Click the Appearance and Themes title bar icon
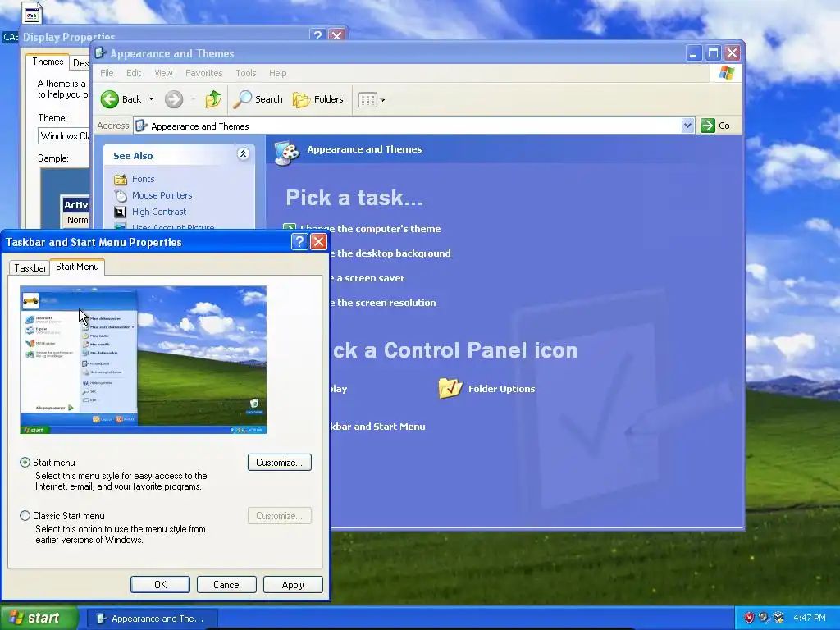The height and width of the screenshot is (630, 840). 101,52
